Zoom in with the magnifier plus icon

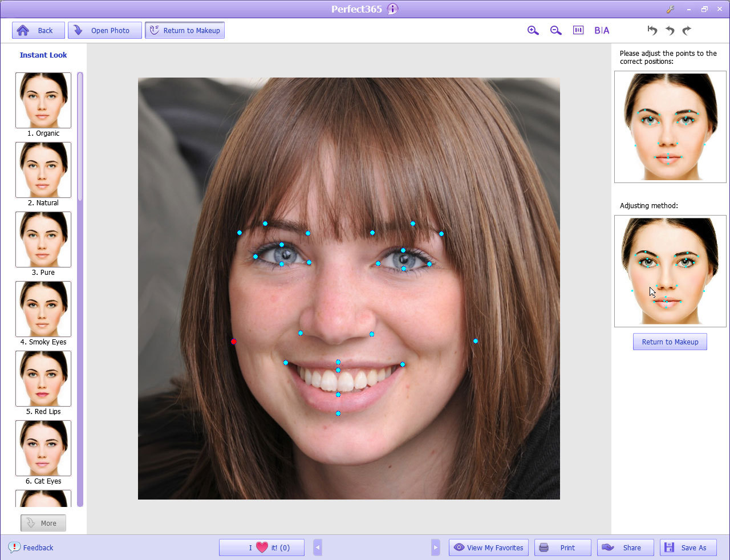pos(533,30)
